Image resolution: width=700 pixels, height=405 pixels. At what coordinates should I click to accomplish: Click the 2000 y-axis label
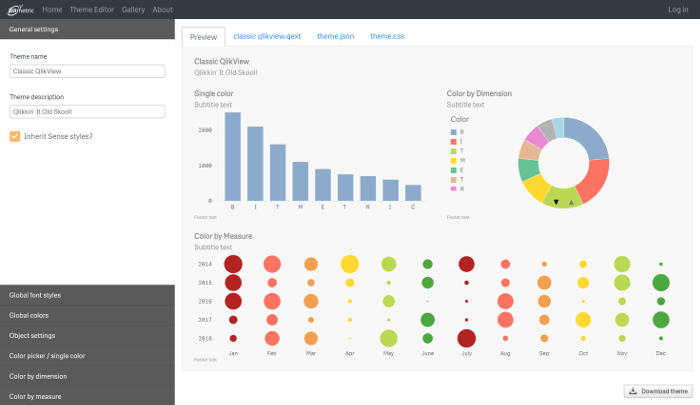(205, 130)
